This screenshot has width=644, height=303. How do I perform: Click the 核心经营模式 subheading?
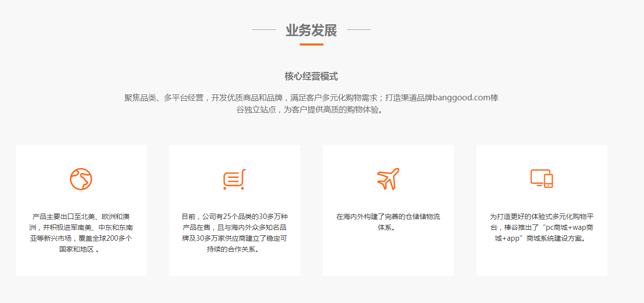311,77
